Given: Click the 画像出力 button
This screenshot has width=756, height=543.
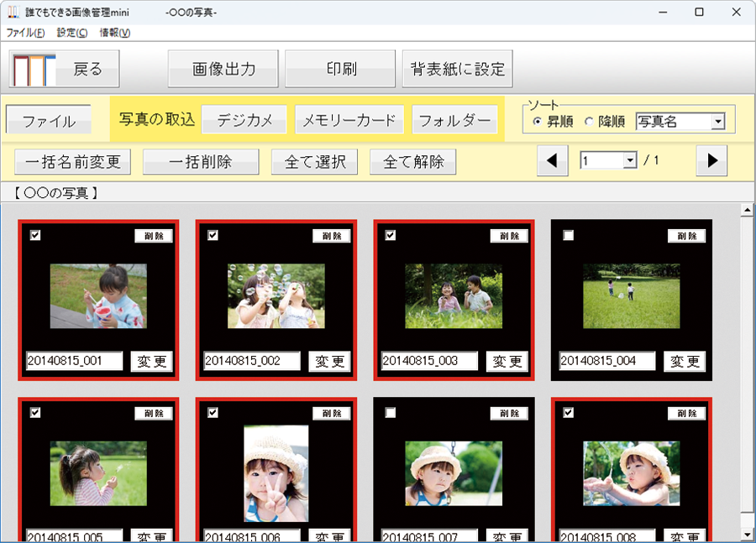Looking at the screenshot, I should 223,69.
